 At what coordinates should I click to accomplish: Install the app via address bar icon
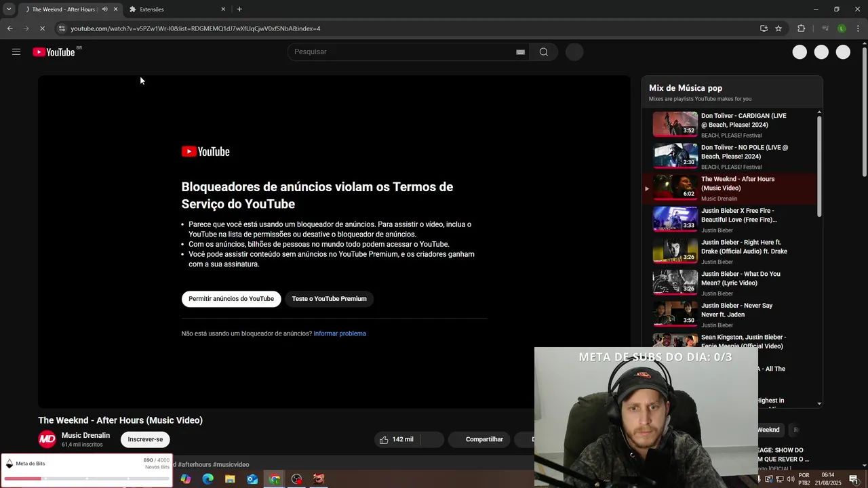click(764, 28)
